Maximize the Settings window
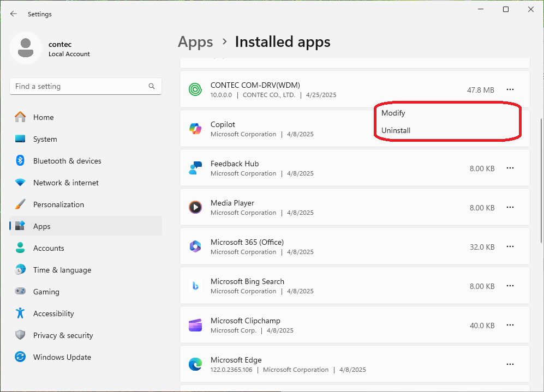544x392 pixels. 506,9
